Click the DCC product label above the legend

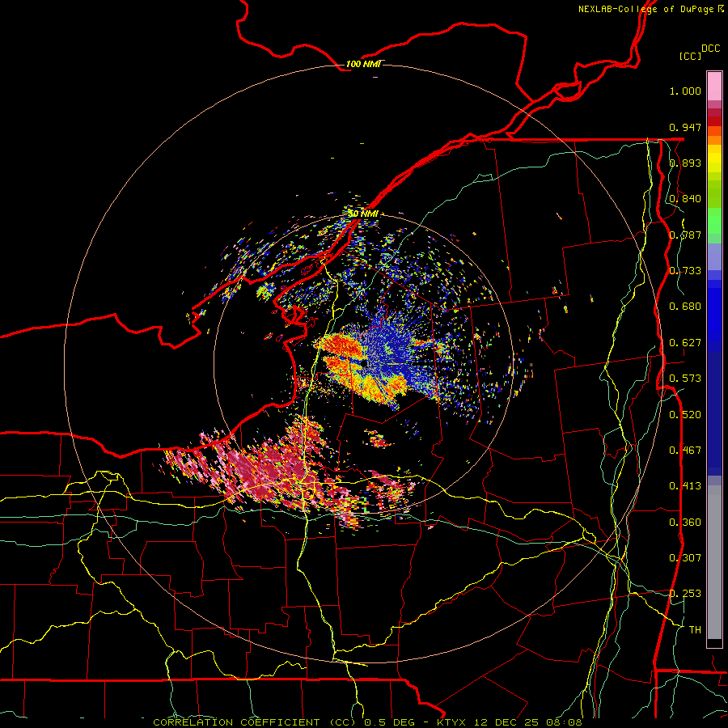(x=711, y=49)
